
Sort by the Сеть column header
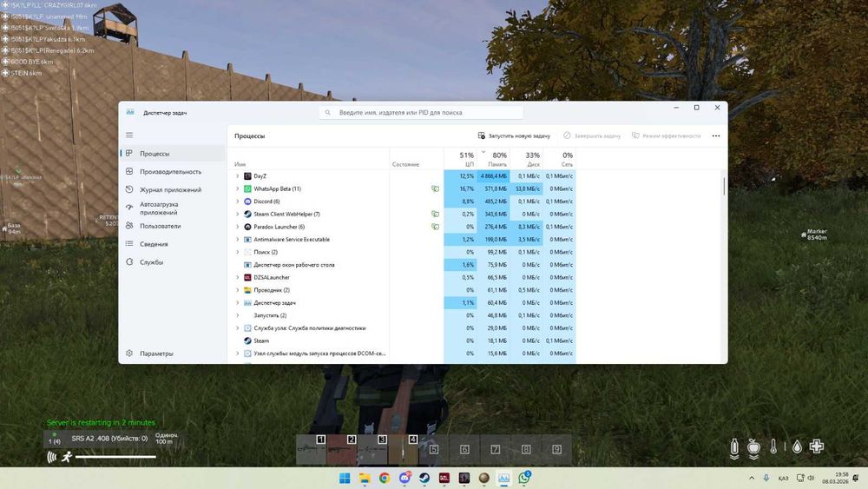tap(560, 159)
